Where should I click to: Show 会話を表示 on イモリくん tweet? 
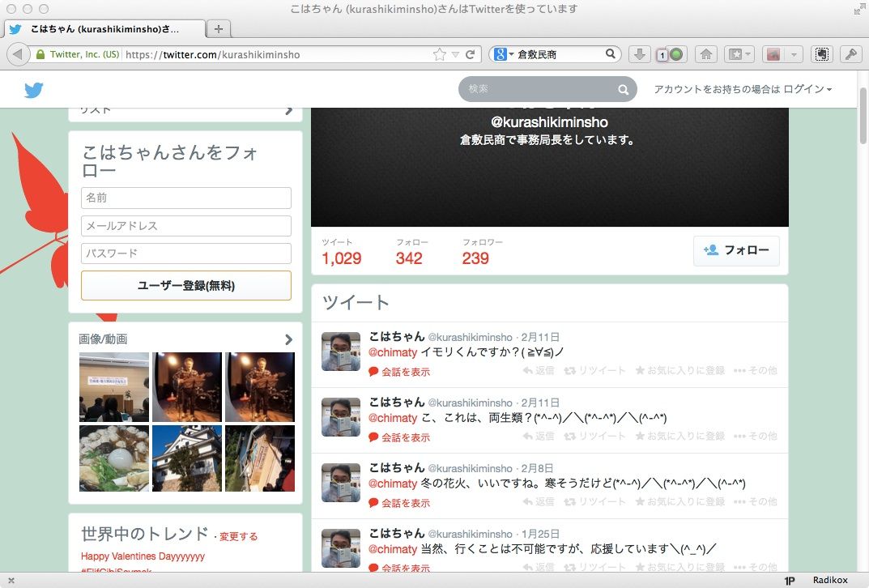point(399,372)
